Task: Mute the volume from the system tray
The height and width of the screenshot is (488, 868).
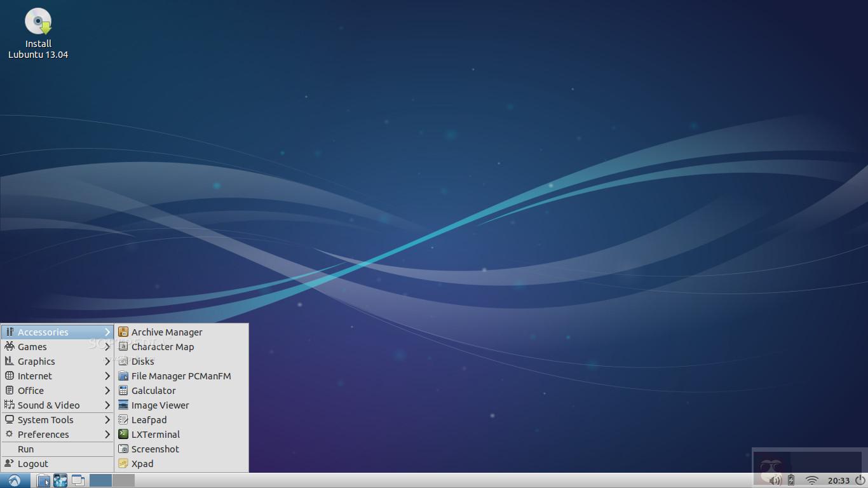Action: coord(775,480)
